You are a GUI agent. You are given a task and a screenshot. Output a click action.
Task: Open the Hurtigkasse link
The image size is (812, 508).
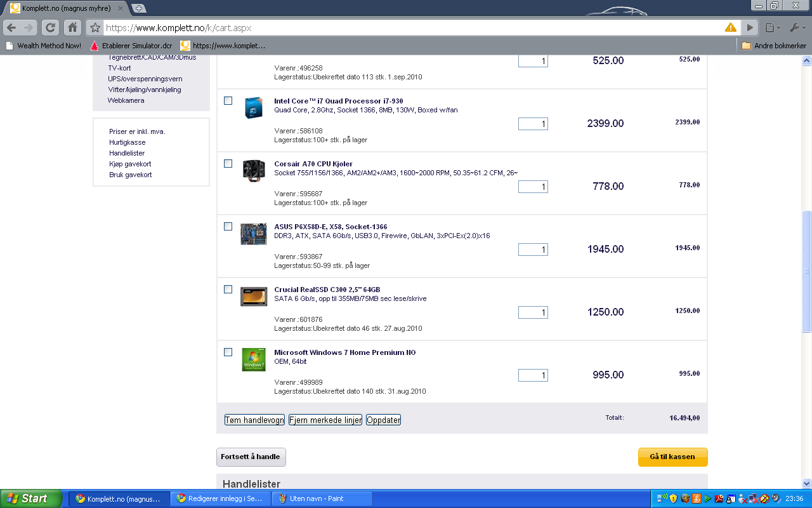coord(128,142)
